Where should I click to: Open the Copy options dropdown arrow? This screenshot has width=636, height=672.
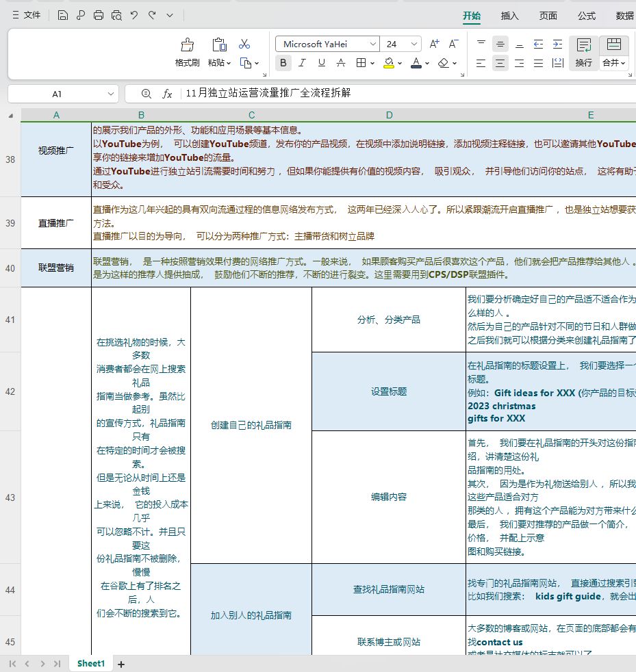point(257,63)
